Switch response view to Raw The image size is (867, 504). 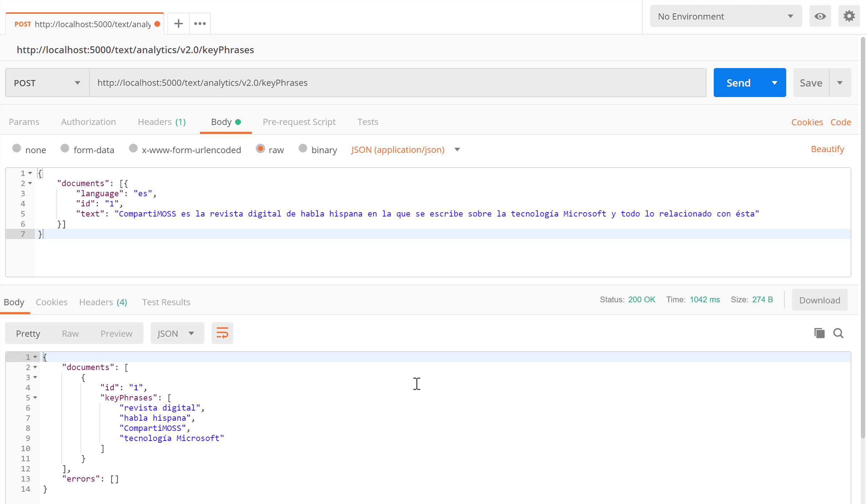[x=70, y=333]
